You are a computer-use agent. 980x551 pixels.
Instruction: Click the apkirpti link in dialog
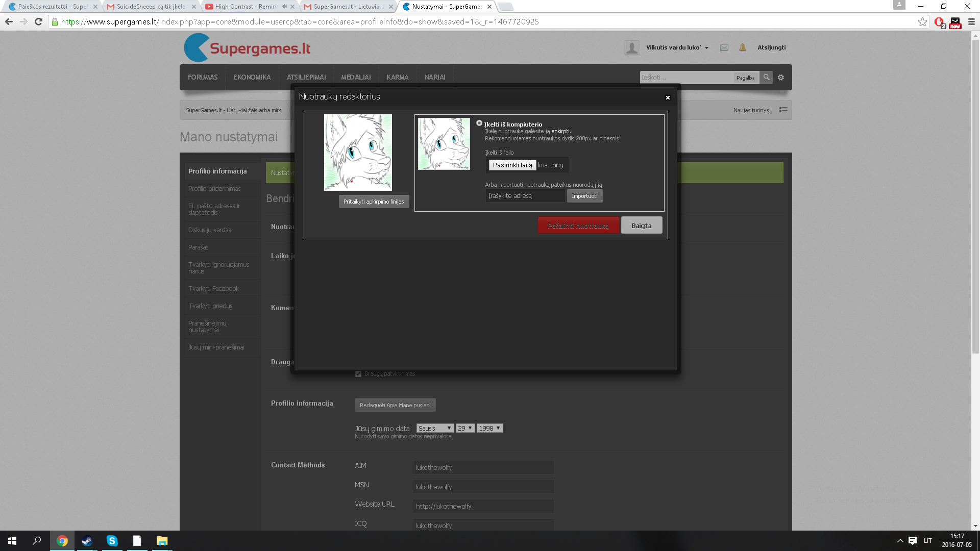pos(560,131)
